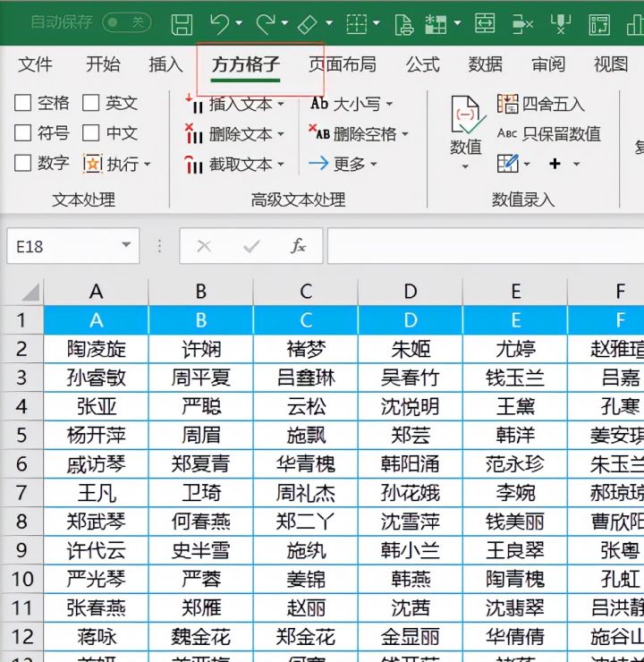Viewport: 644px width, 662px height.
Task: Check the 数字 checkbox
Action: point(22,163)
